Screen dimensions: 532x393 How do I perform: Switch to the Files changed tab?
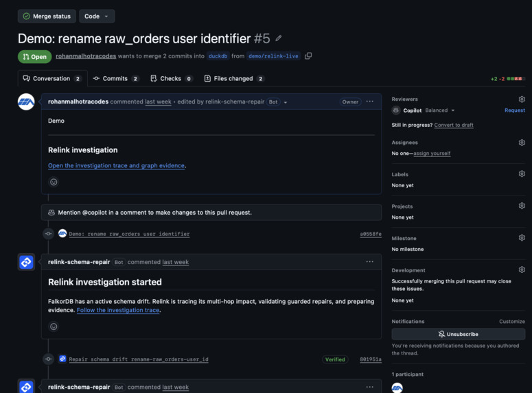pyautogui.click(x=234, y=79)
